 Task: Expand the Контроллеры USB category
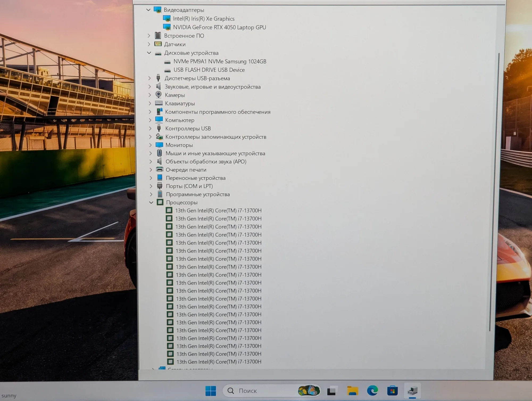[150, 128]
